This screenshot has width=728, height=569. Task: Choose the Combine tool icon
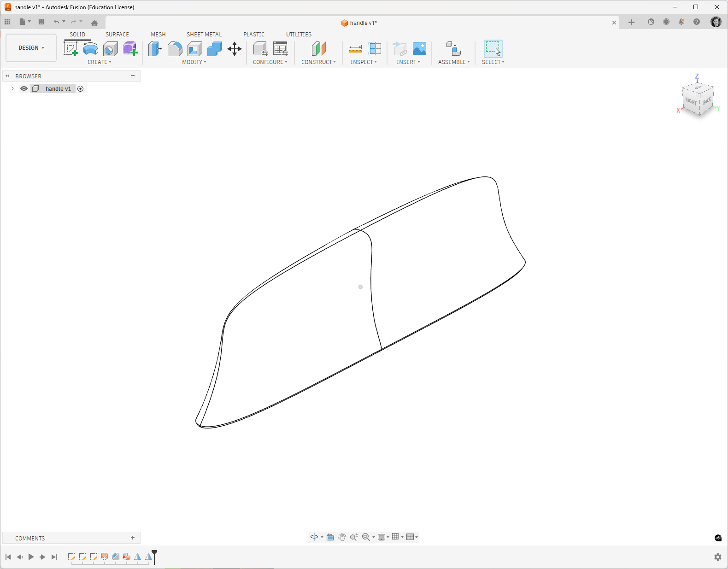pyautogui.click(x=214, y=48)
